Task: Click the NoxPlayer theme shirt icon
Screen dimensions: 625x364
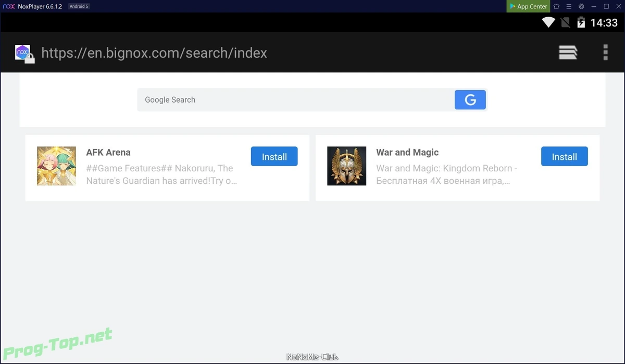Action: 557,6
